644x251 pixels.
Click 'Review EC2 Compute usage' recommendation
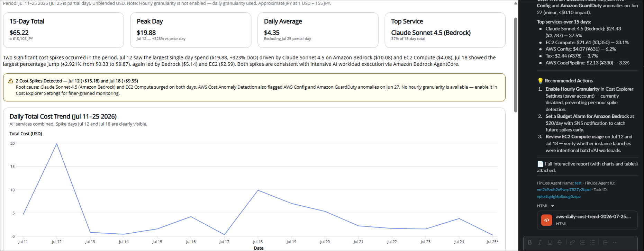click(x=574, y=137)
